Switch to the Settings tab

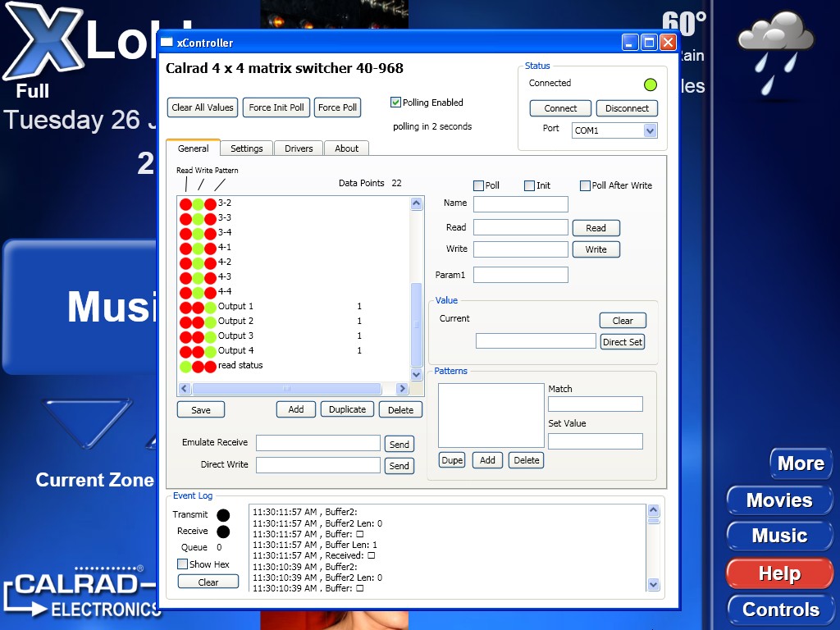click(246, 148)
